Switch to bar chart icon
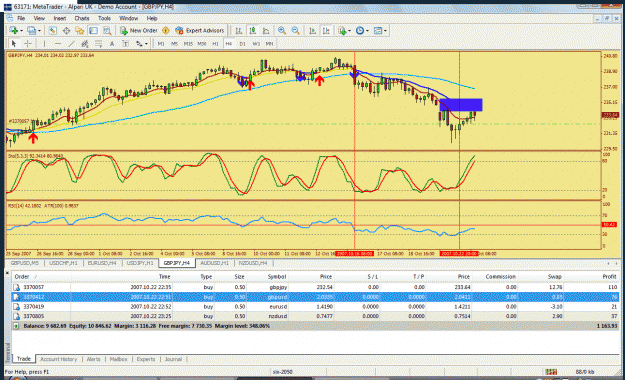Viewport: 625px width, 380px height. [x=239, y=30]
